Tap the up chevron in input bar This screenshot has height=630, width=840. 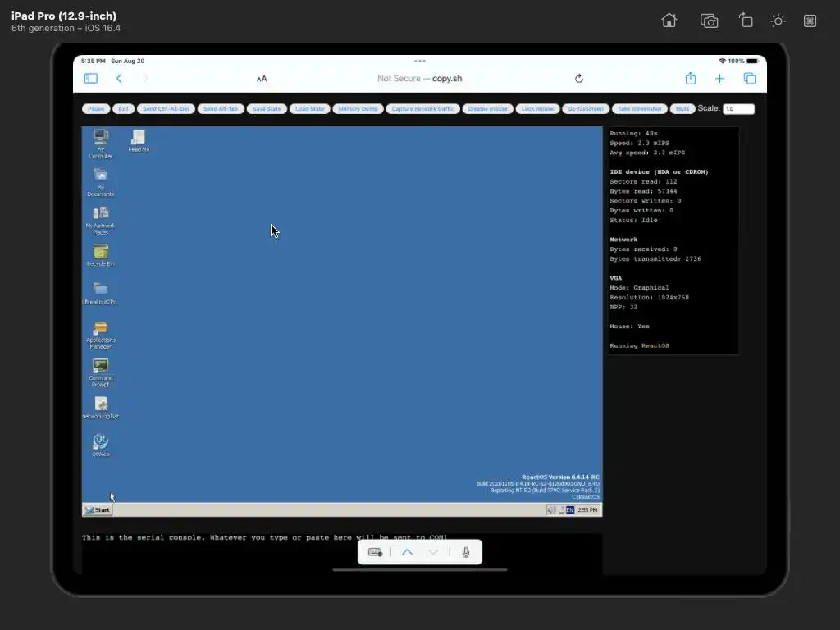point(407,552)
